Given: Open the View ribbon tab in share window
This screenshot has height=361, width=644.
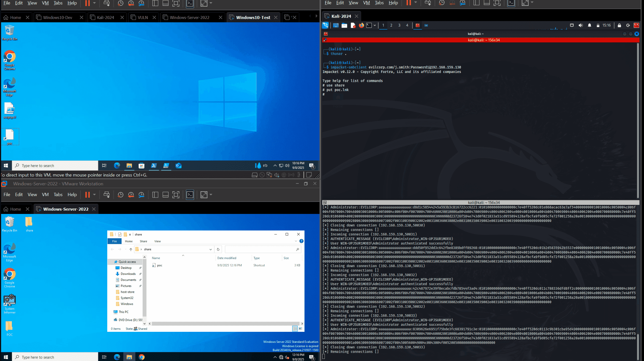Looking at the screenshot, I should coord(157,241).
